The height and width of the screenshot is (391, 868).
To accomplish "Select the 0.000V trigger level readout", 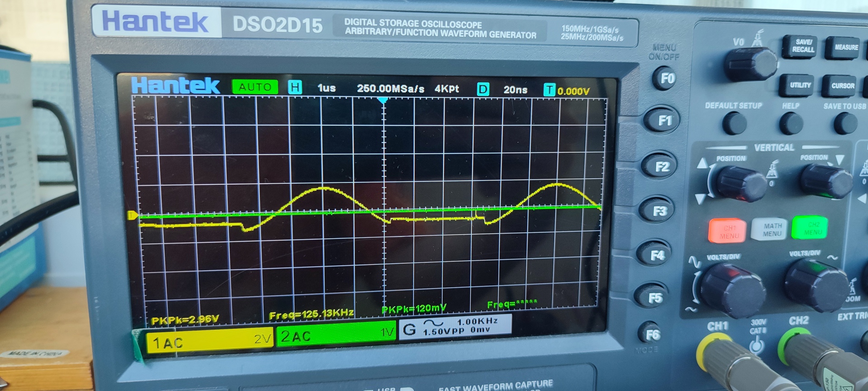I will (573, 91).
